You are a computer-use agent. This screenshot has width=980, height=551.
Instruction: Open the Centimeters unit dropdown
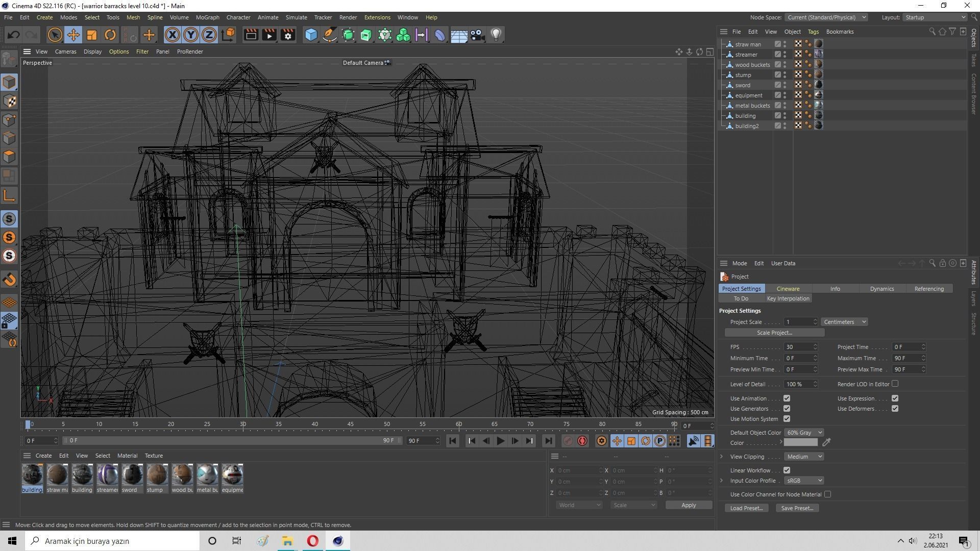point(844,322)
